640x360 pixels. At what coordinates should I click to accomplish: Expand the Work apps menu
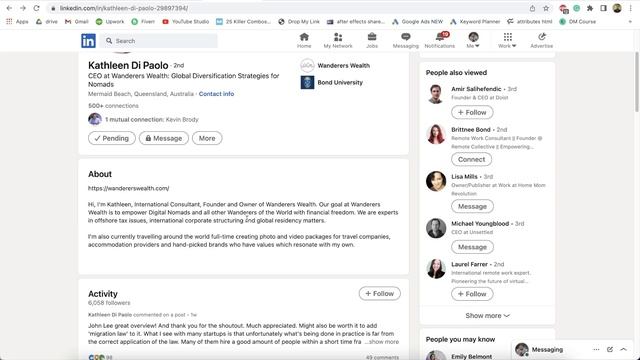[x=507, y=40]
